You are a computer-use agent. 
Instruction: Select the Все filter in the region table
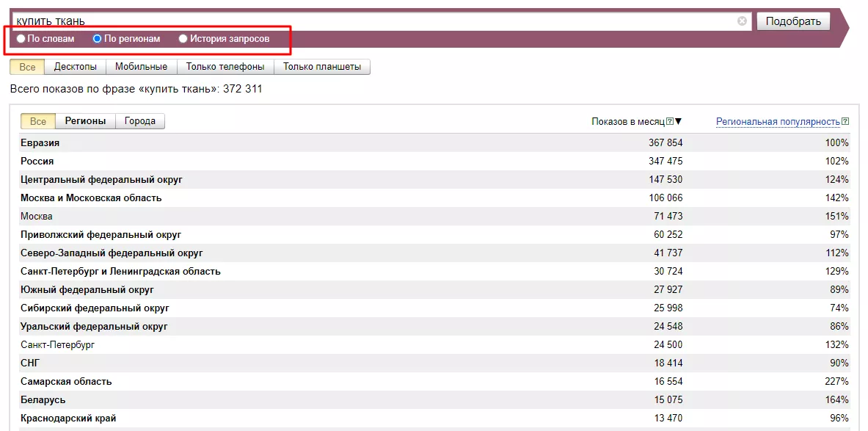point(38,121)
